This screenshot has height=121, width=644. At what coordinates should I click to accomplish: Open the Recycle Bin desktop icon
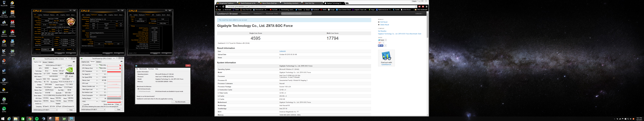[x=4, y=3]
